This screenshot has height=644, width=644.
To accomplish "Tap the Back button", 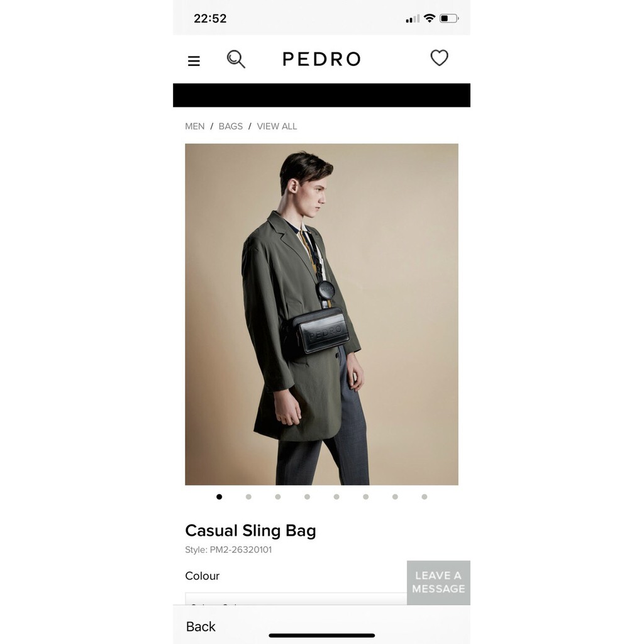I will (201, 627).
